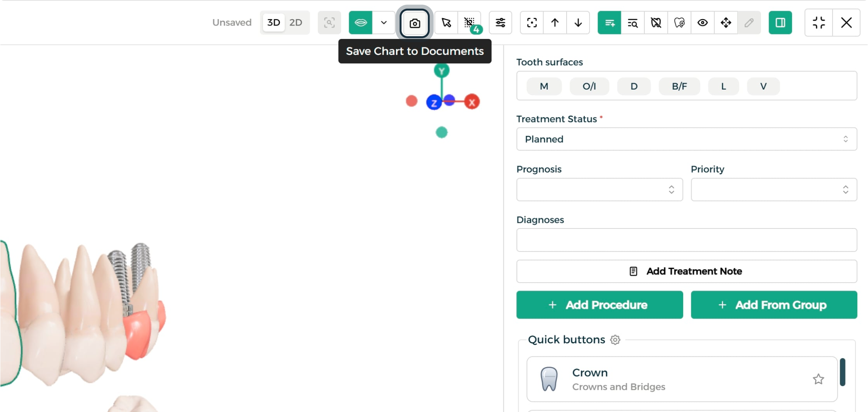
Task: Click the lips view button
Action: [x=360, y=23]
